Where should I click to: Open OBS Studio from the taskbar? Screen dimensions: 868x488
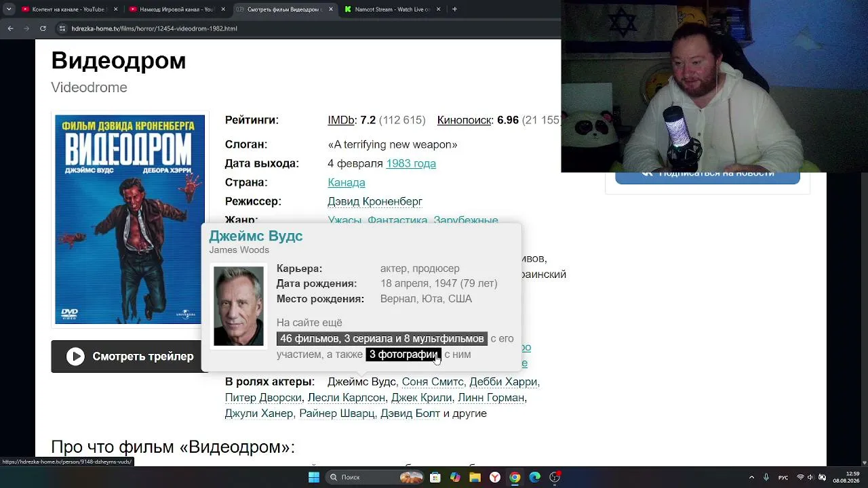[x=555, y=477]
